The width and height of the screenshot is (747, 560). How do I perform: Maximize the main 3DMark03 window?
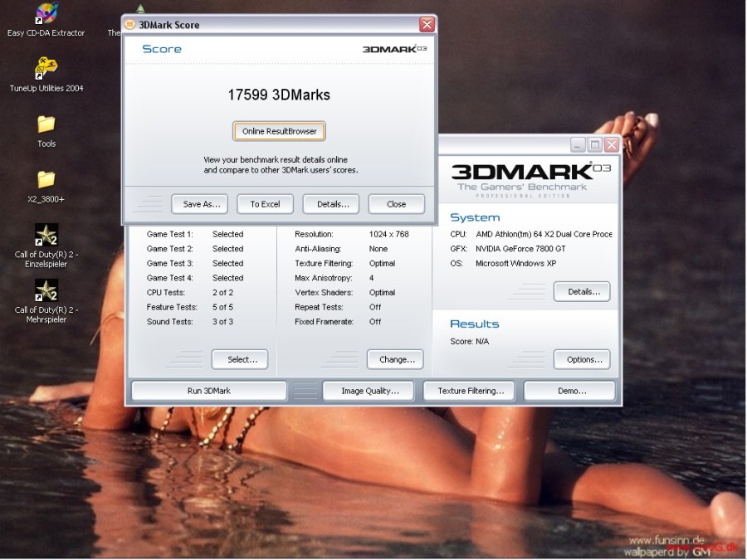(594, 144)
